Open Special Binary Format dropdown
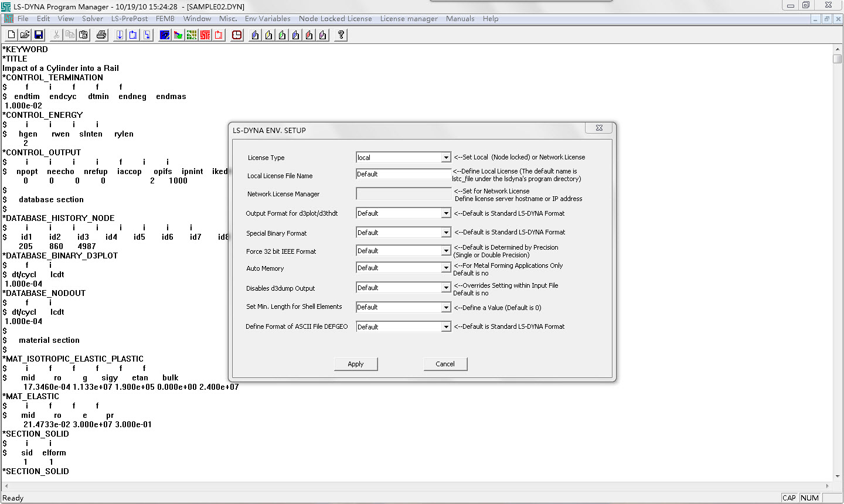This screenshot has width=844, height=504. [446, 233]
